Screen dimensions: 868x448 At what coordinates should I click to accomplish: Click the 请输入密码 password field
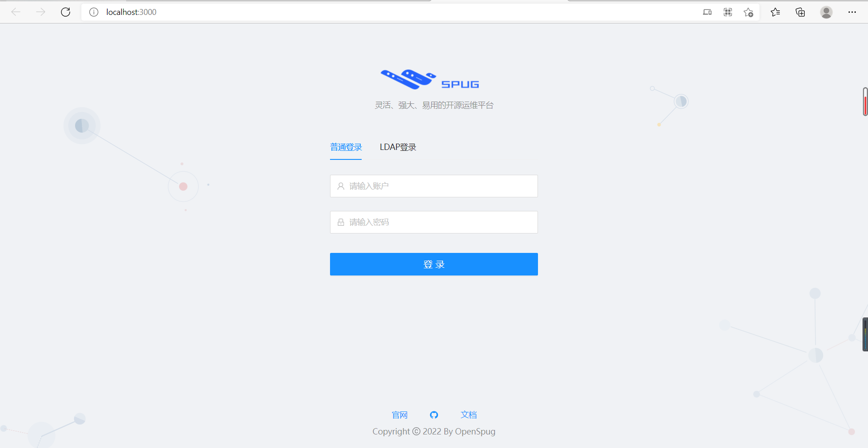[434, 222]
